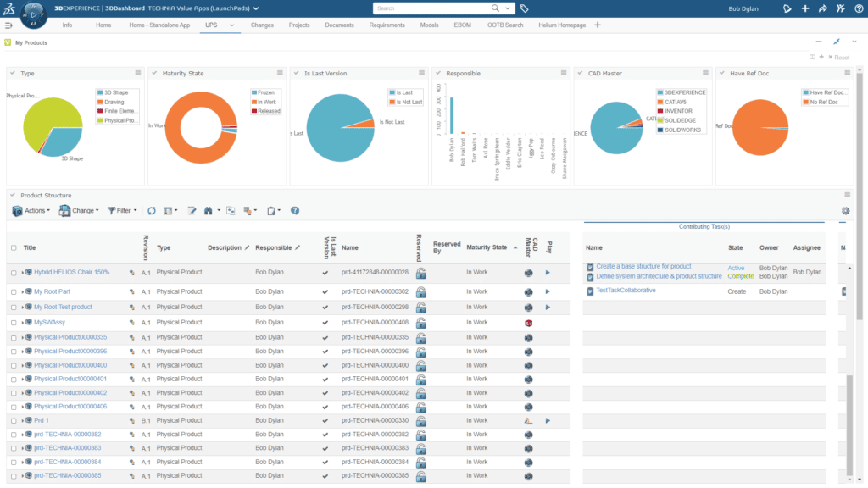Image resolution: width=868 pixels, height=488 pixels.
Task: Open the UPS tab chevron menu
Action: [x=232, y=25]
